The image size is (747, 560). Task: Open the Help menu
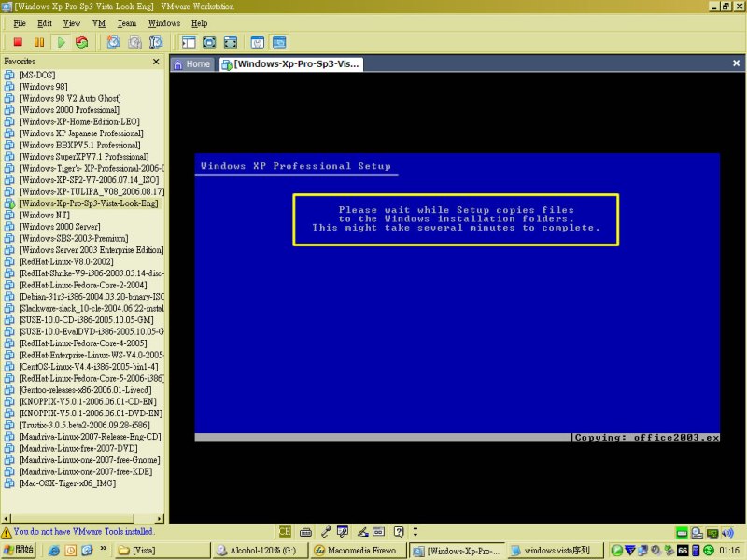pyautogui.click(x=199, y=23)
